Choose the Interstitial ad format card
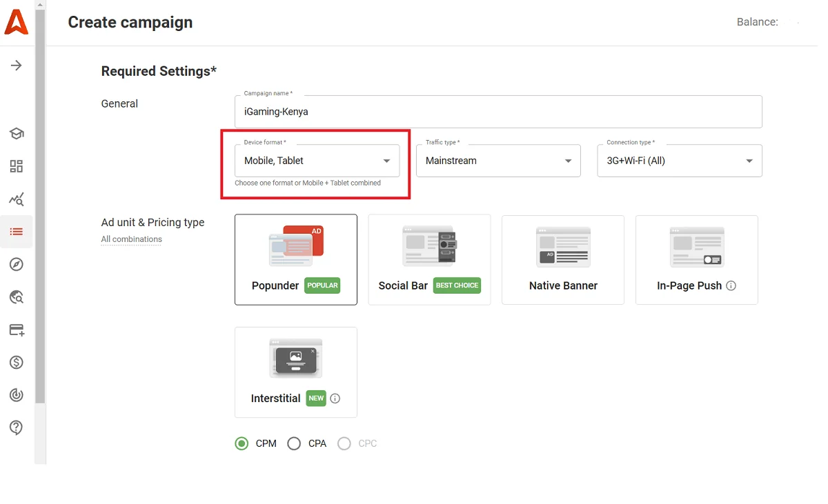 coord(295,372)
